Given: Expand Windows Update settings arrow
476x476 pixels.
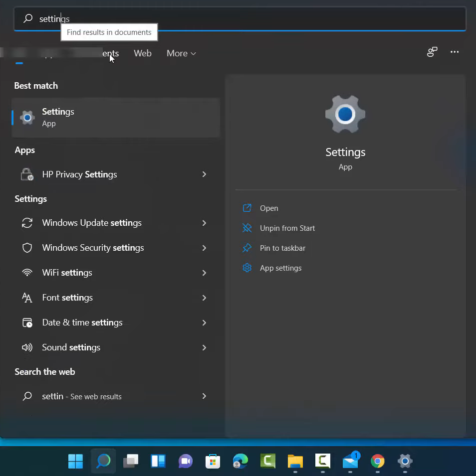Looking at the screenshot, I should point(204,223).
